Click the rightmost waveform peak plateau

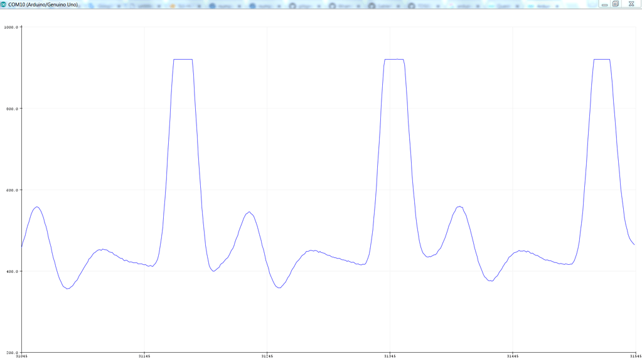tap(601, 58)
